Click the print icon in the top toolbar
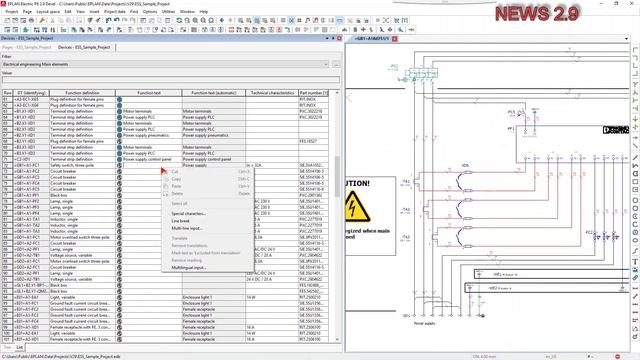The image size is (640, 360). 31,20
